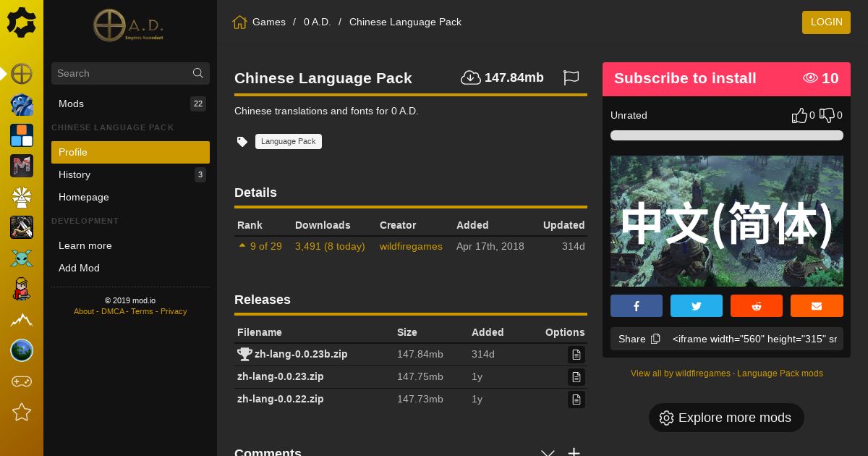Open the crossed swords game icon
868x456 pixels.
(22, 227)
